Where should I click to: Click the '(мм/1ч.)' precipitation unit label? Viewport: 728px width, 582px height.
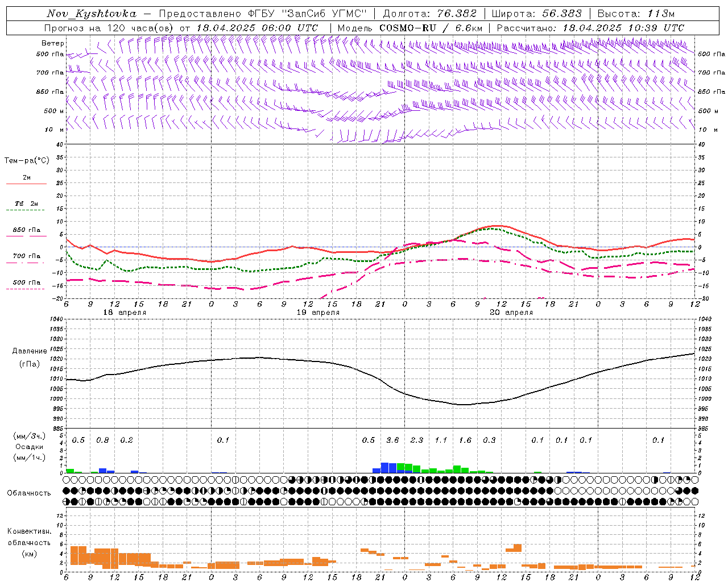[30, 458]
